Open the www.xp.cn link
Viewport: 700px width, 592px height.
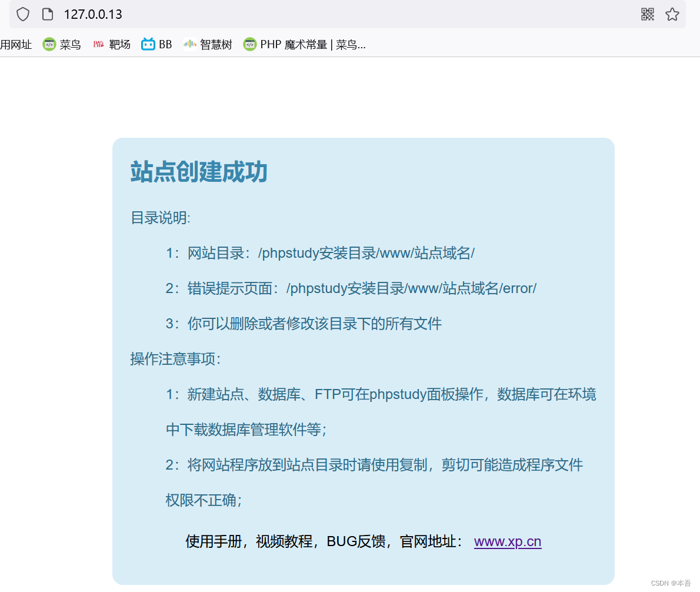507,541
